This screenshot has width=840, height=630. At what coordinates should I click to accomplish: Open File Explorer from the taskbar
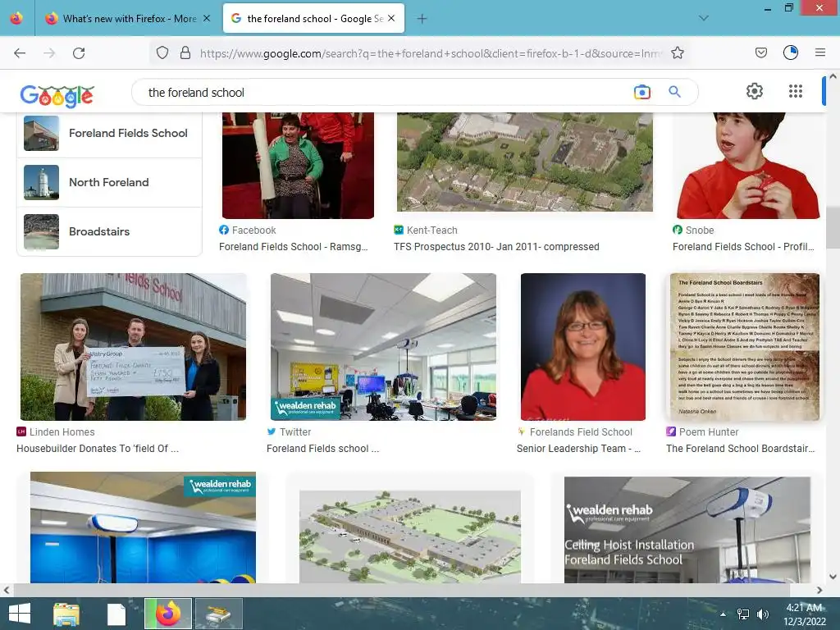tap(66, 614)
